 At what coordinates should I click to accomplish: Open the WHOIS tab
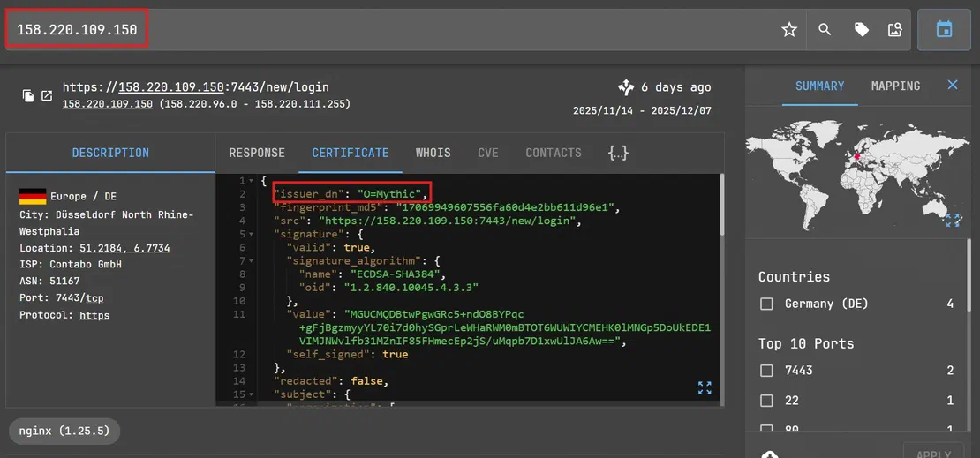click(433, 153)
